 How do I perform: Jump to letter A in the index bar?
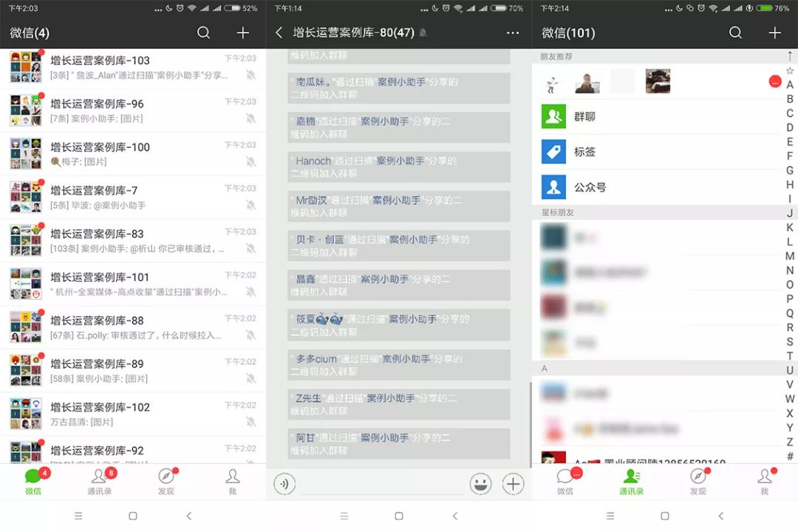click(x=790, y=84)
